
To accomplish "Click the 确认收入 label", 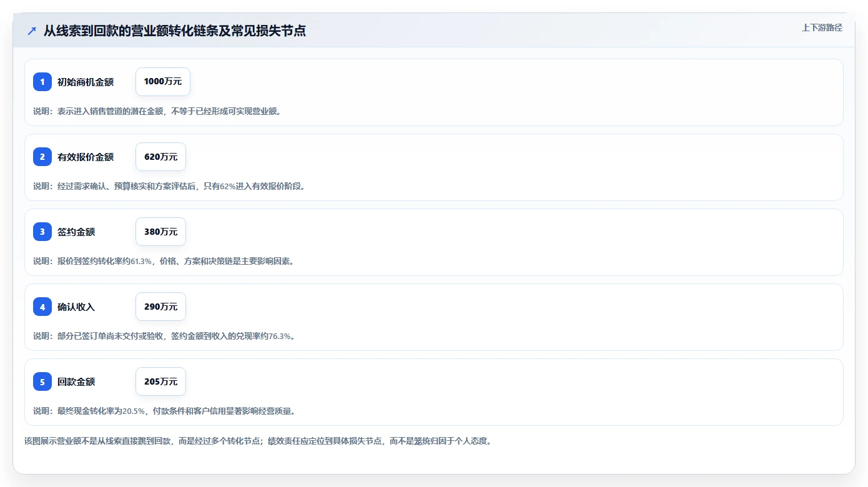I will click(76, 307).
